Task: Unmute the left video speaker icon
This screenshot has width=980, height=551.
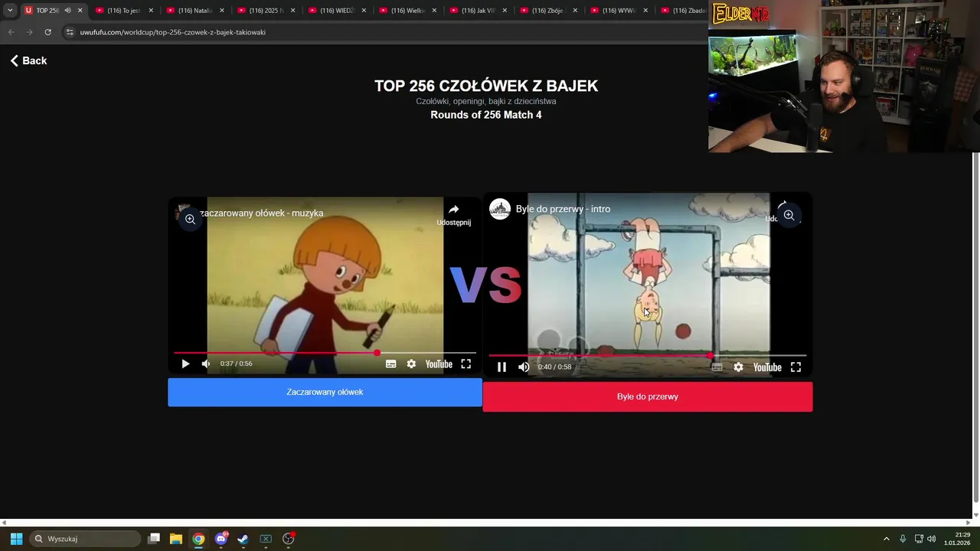Action: coord(205,364)
